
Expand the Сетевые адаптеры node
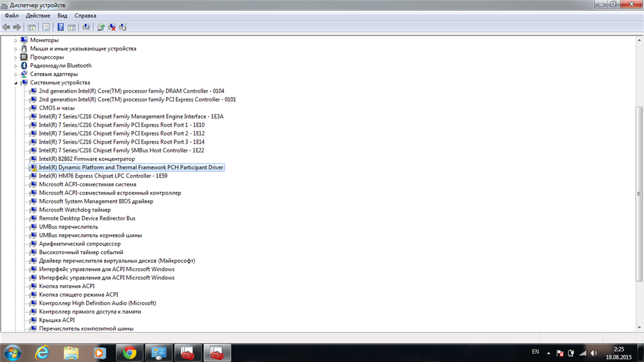(16, 74)
